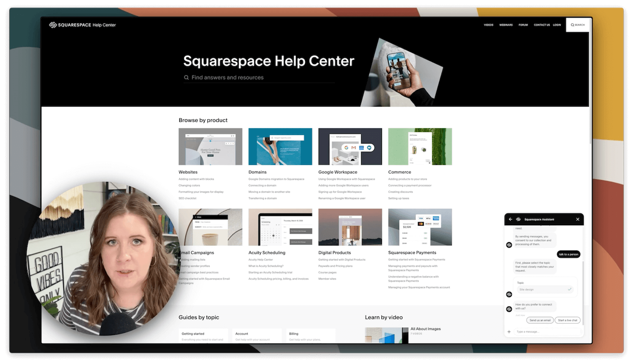The width and height of the screenshot is (633, 364).
Task: Click Login in the top navigation
Action: 557,25
